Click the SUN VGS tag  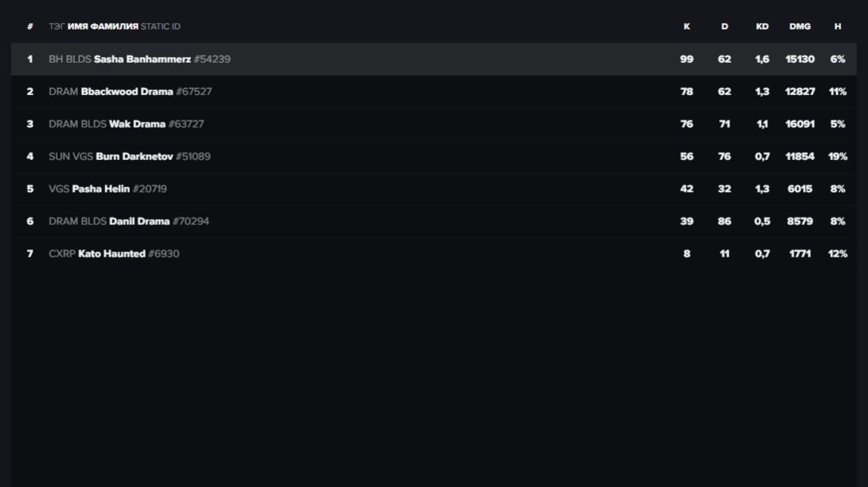71,156
